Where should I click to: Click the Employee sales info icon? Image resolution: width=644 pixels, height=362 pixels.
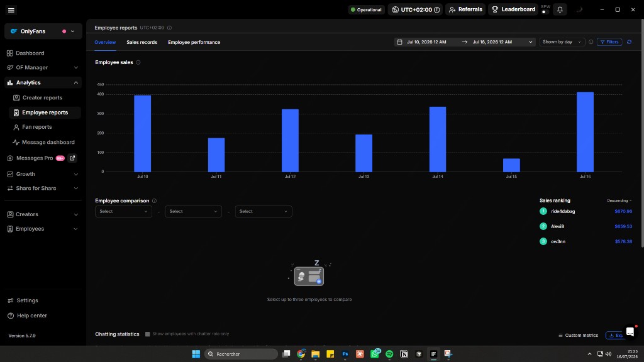click(138, 62)
